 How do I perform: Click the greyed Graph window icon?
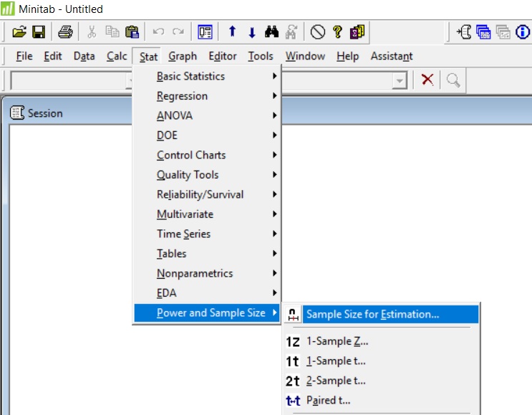tap(503, 32)
